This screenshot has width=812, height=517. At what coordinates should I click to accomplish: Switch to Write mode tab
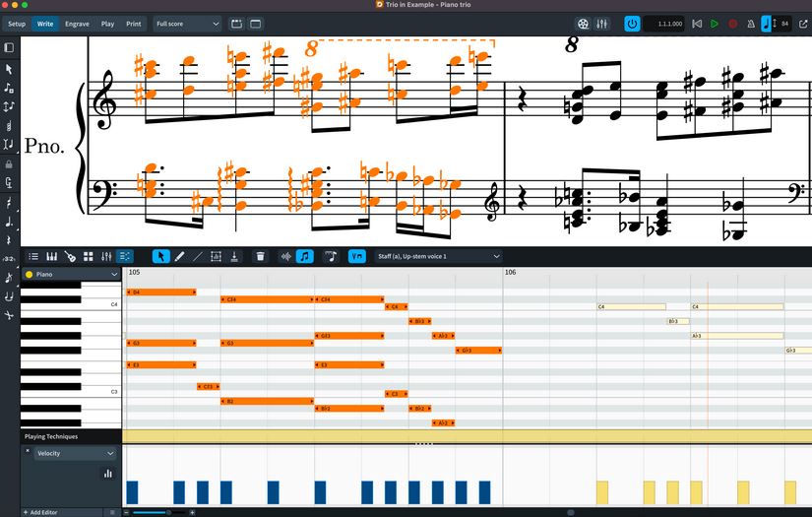tap(45, 24)
